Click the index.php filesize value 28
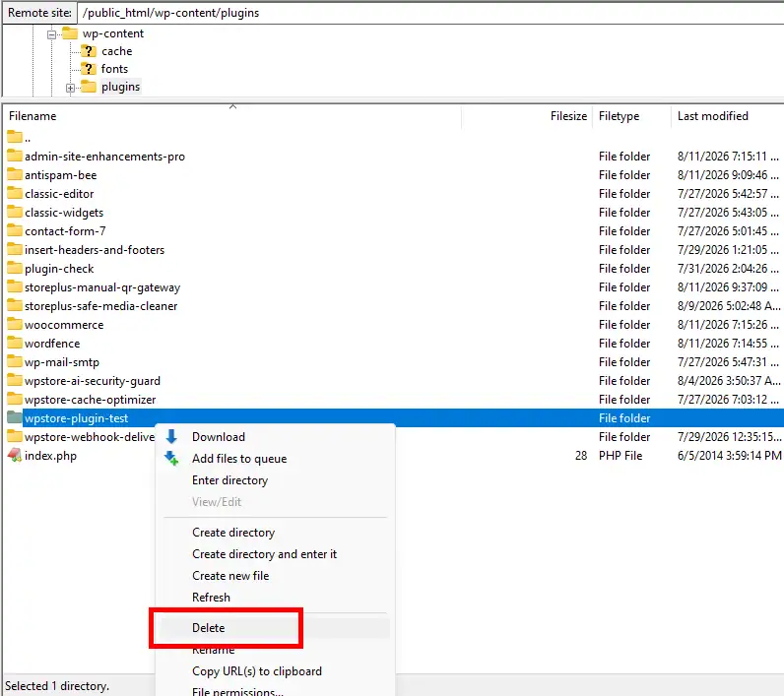The height and width of the screenshot is (696, 784). coord(581,455)
